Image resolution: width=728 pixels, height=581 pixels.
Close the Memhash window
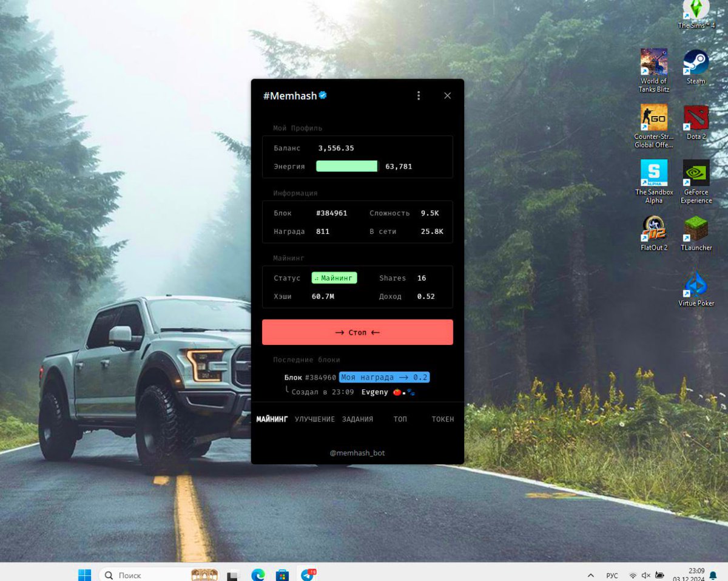[447, 95]
